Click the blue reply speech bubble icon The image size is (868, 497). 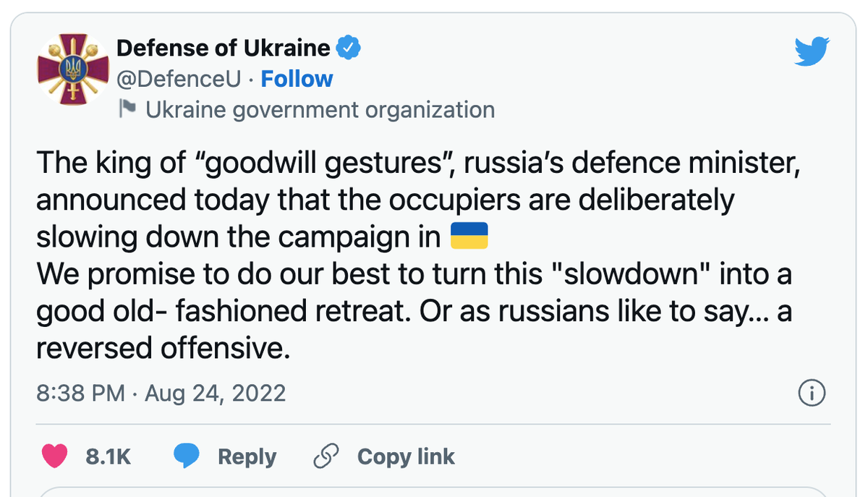[x=187, y=456]
